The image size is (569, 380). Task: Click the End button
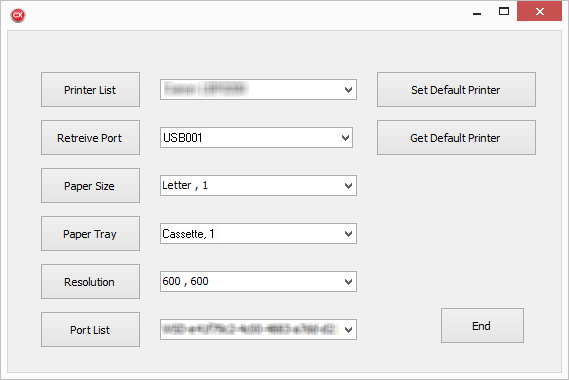pyautogui.click(x=482, y=326)
